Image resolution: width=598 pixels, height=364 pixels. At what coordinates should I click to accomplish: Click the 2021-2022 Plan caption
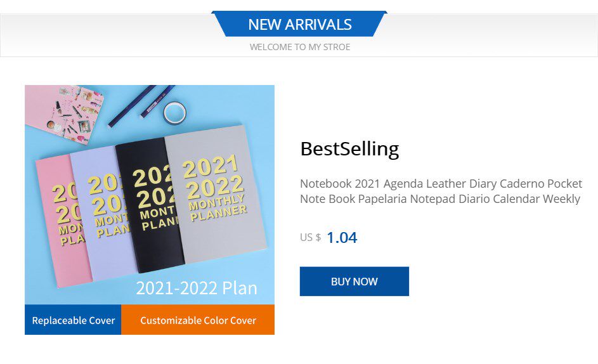197,288
